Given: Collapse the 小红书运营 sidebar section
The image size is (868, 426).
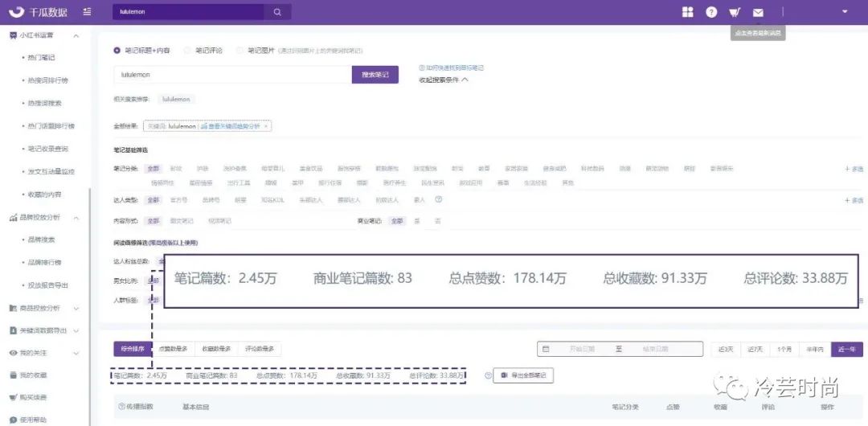Looking at the screenshot, I should (76, 35).
